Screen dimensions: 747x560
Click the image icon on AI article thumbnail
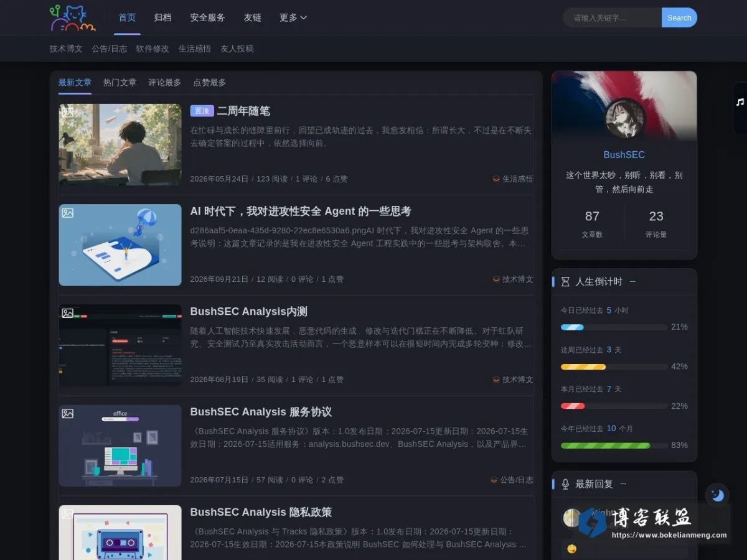pyautogui.click(x=67, y=213)
